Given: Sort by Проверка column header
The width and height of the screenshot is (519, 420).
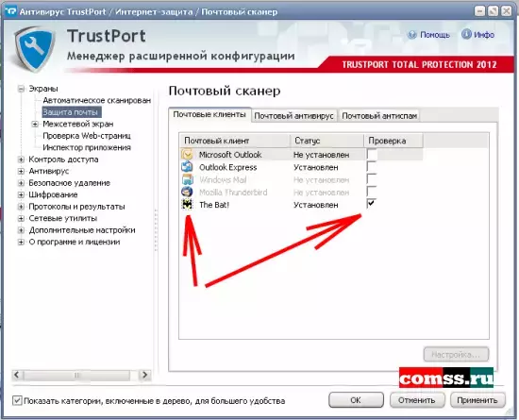Looking at the screenshot, I should (x=393, y=141).
